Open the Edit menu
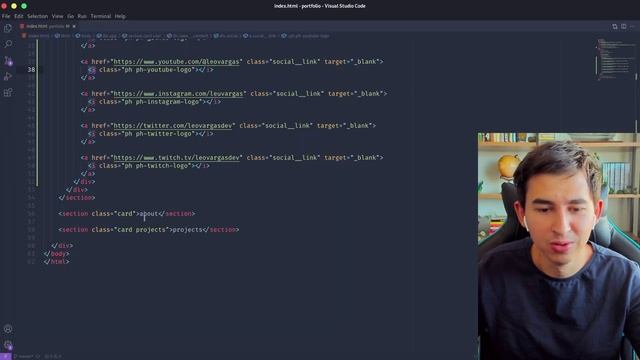 click(x=19, y=16)
